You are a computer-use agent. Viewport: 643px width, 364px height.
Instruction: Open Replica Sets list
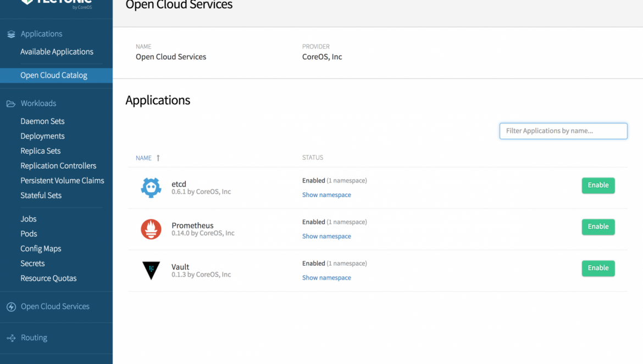[41, 150]
